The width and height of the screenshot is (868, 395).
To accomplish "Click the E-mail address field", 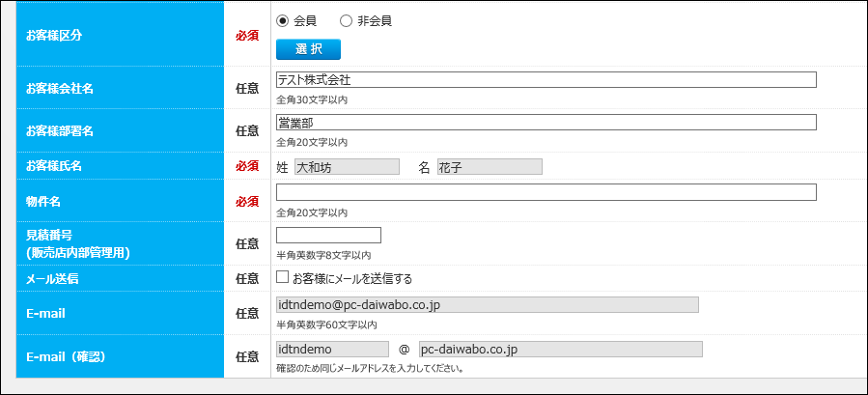I will coord(487,305).
